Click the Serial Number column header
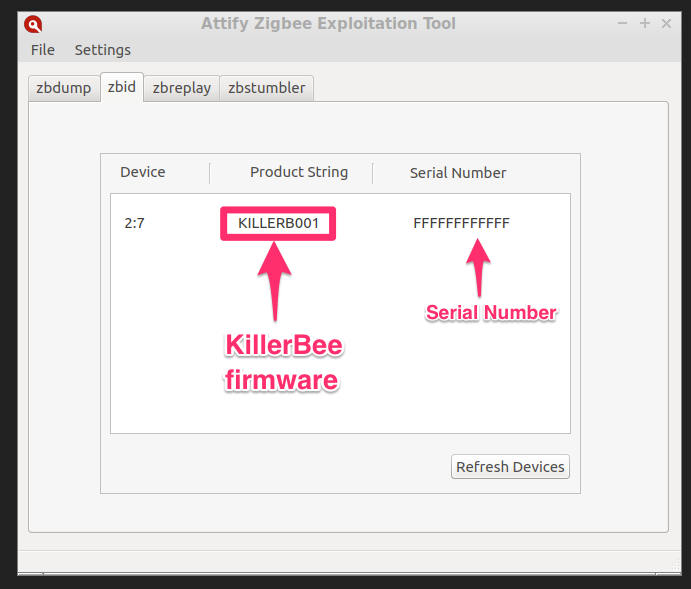This screenshot has width=691, height=589. click(x=458, y=173)
